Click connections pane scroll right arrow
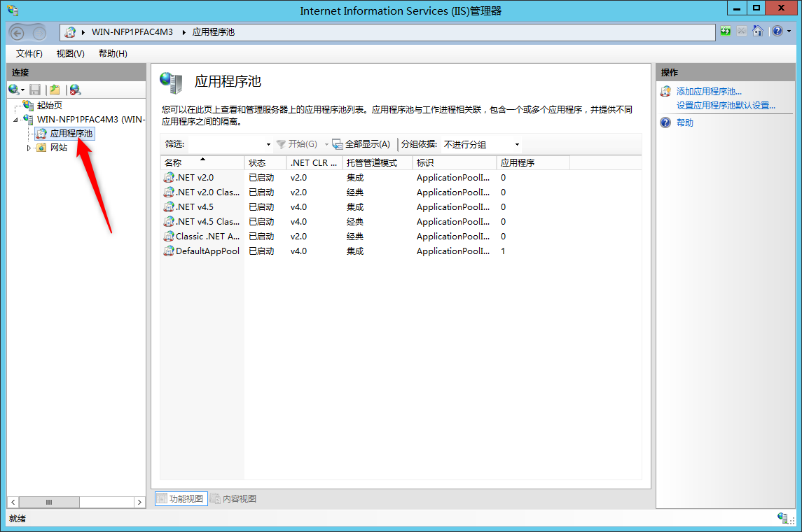The height and width of the screenshot is (532, 802). pyautogui.click(x=139, y=503)
